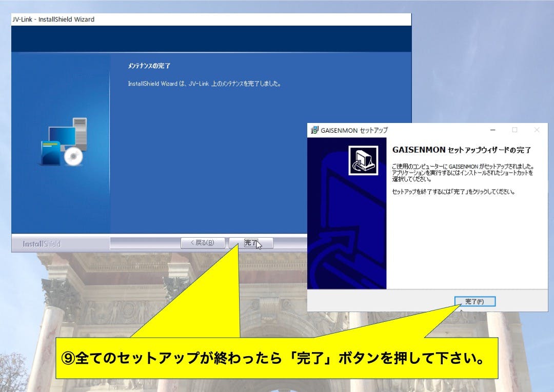Click the GAISENMON setup title bar icon

pyautogui.click(x=314, y=130)
